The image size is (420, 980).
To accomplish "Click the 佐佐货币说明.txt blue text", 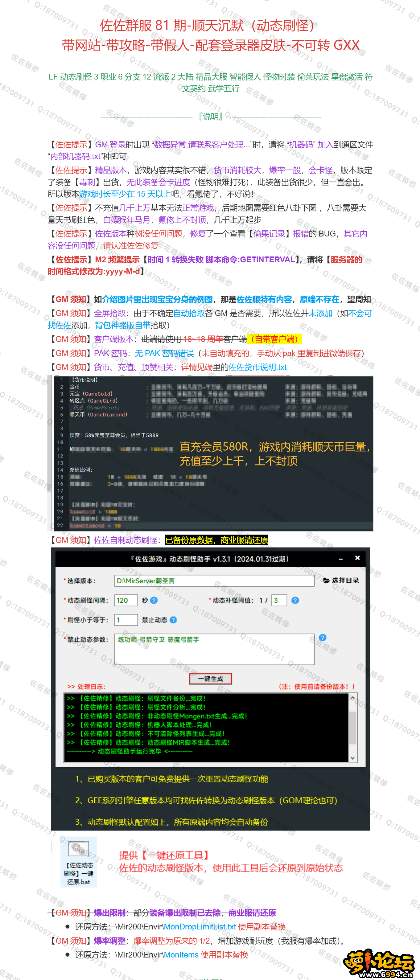I will coord(257,367).
